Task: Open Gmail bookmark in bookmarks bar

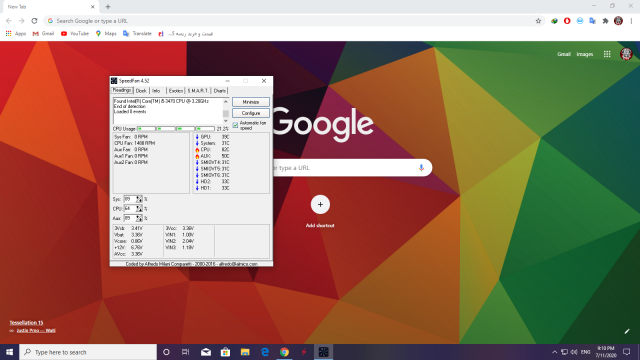Action: point(43,33)
